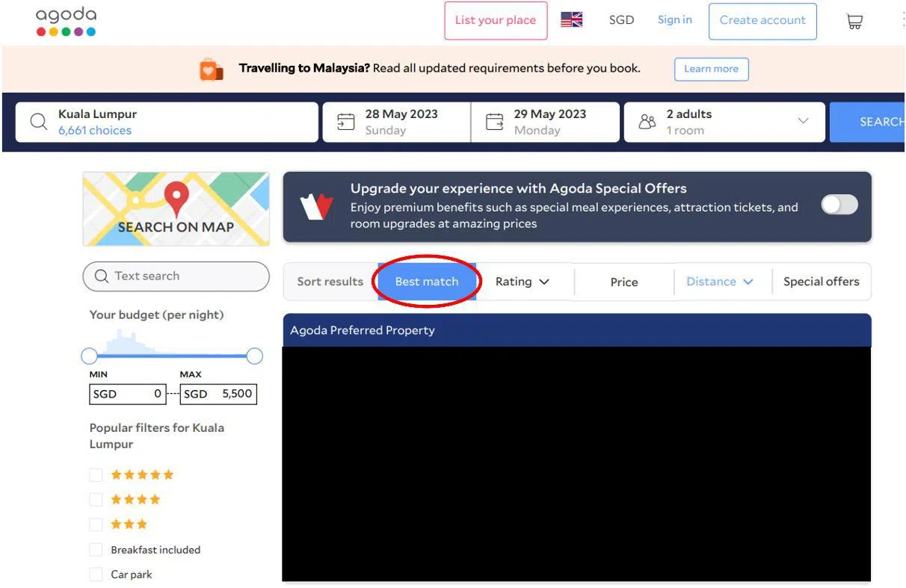Image resolution: width=906 pixels, height=588 pixels.
Task: Click the Agoda logo
Action: [x=66, y=22]
